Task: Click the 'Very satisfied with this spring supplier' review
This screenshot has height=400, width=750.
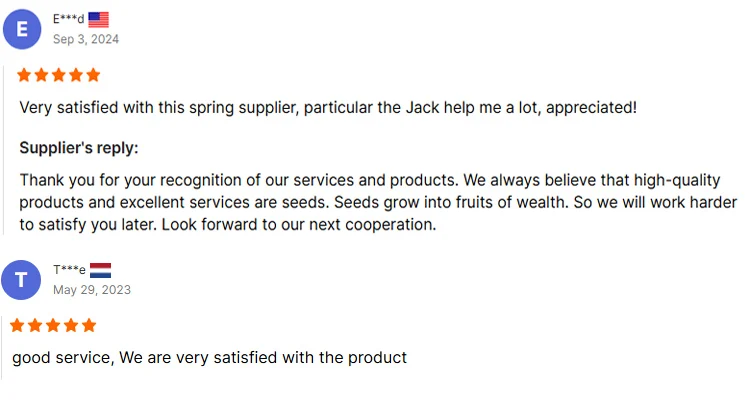Action: point(328,107)
